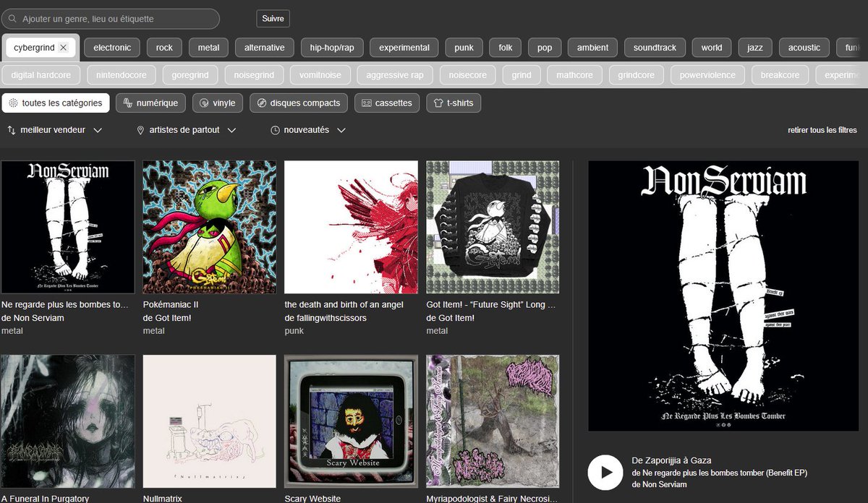The width and height of the screenshot is (868, 503).
Task: Click the clock icon beside nouveautés
Action: point(276,130)
